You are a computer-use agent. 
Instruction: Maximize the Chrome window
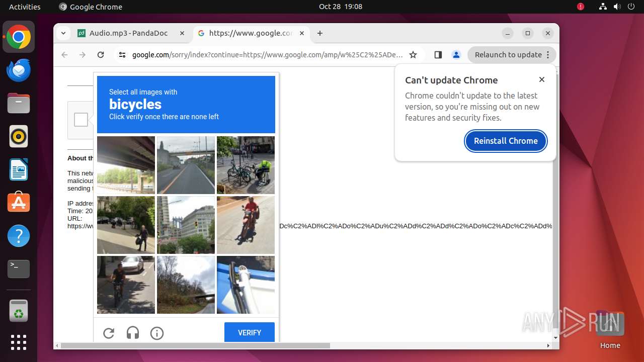point(528,33)
